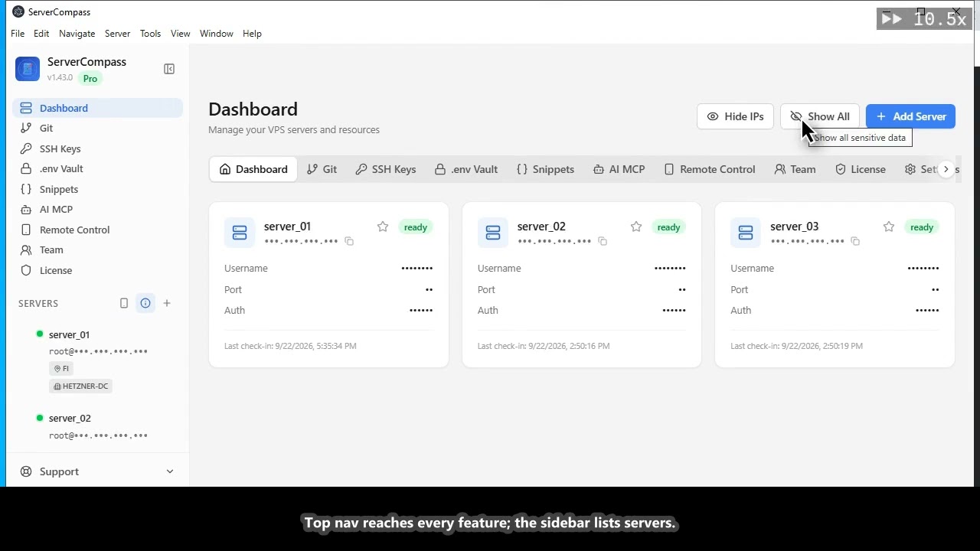This screenshot has width=980, height=551.
Task: Open .env Vault in the left sidebar
Action: point(97,169)
